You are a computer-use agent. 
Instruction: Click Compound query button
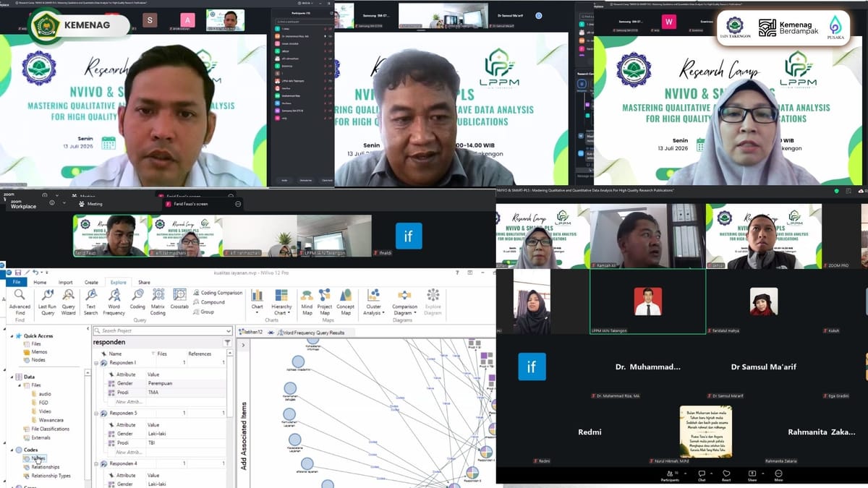[208, 302]
